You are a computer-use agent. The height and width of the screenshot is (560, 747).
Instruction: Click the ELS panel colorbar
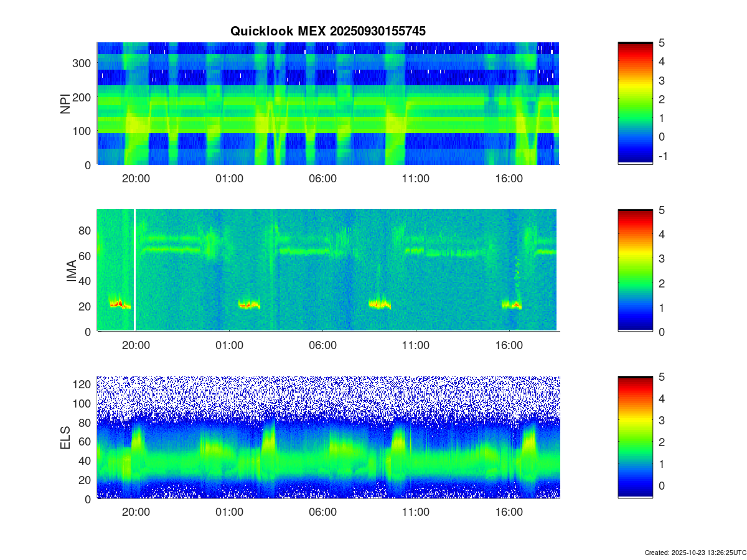click(635, 437)
